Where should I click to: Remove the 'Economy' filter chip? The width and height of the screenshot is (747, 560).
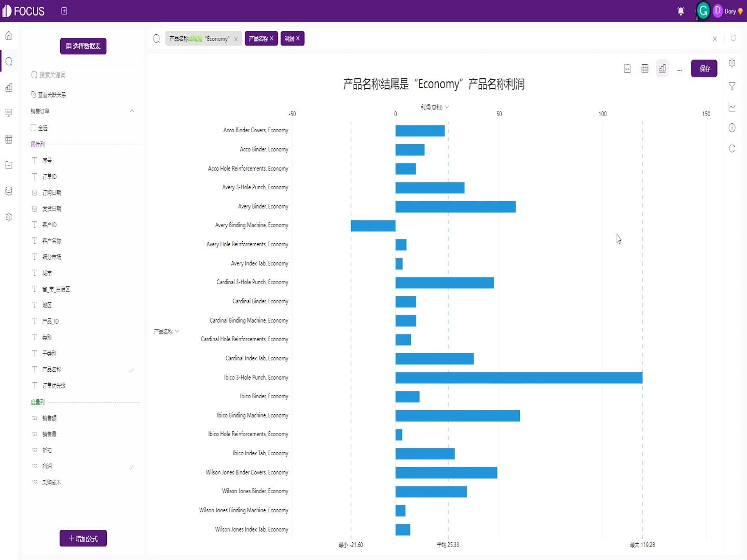(x=236, y=39)
